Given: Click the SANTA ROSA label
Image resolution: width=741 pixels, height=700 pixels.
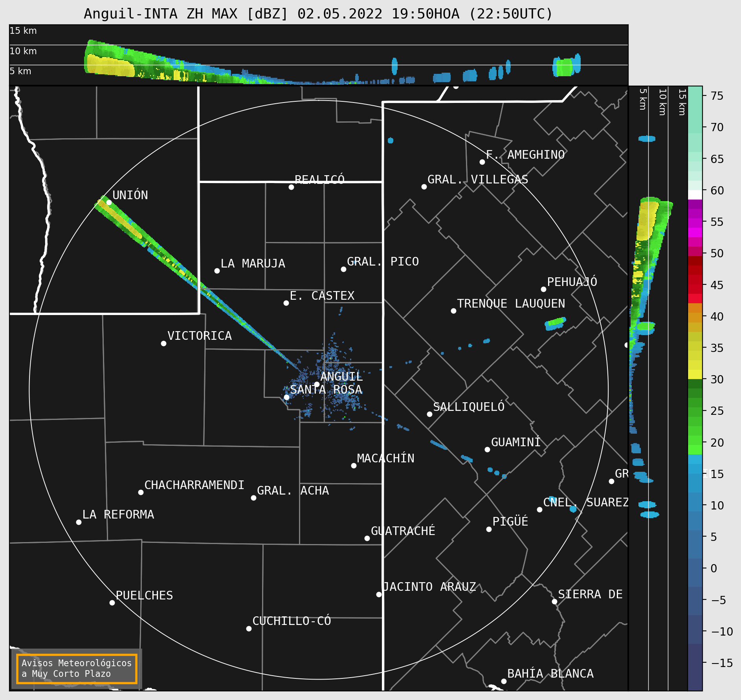Looking at the screenshot, I should coord(326,390).
